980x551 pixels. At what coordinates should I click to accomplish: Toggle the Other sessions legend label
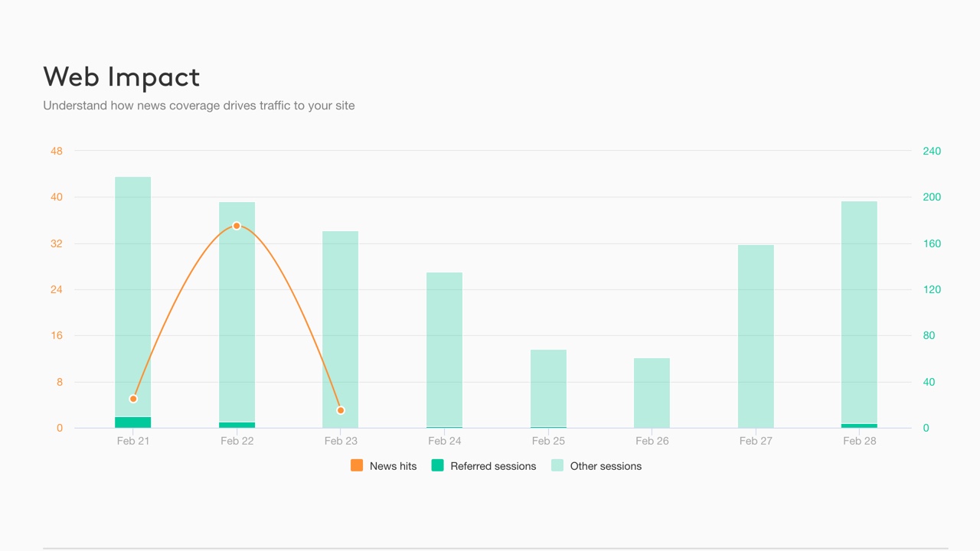606,466
